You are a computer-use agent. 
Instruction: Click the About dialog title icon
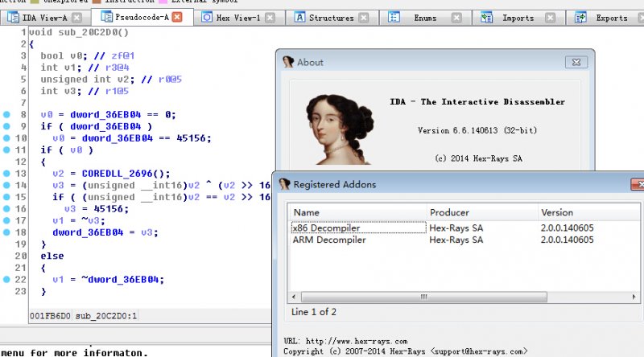[x=288, y=62]
